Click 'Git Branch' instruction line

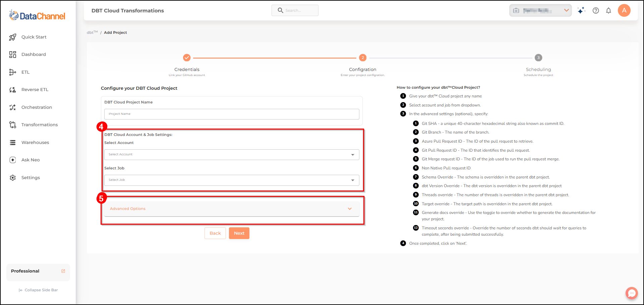[x=456, y=133]
